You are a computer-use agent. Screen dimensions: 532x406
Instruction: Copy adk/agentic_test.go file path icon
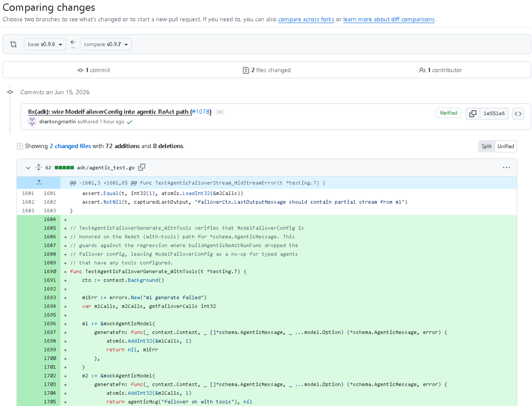(x=142, y=167)
